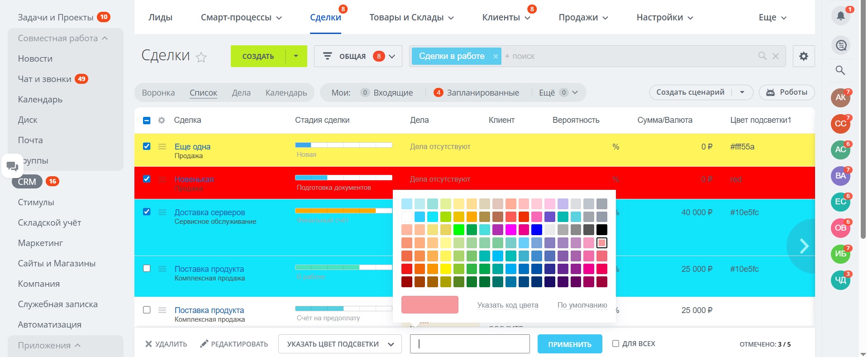Click the Указать код цвета link

click(x=507, y=305)
